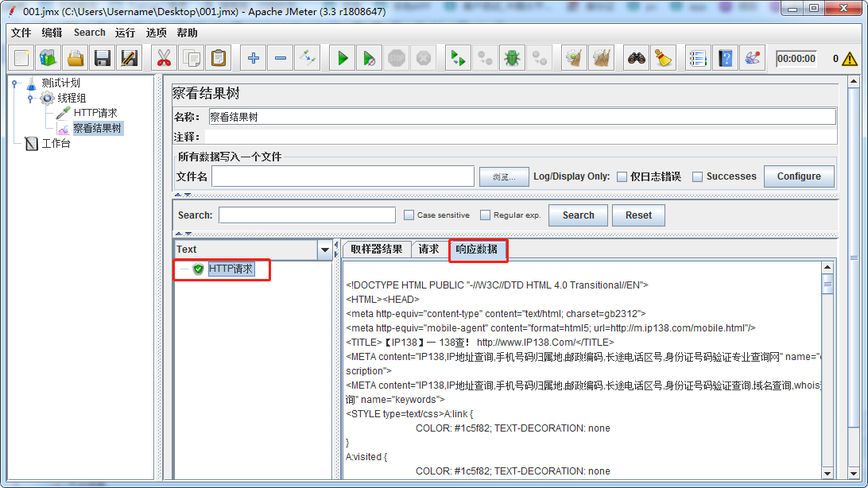
Task: Click the Copy icon in toolbar
Action: pos(192,58)
